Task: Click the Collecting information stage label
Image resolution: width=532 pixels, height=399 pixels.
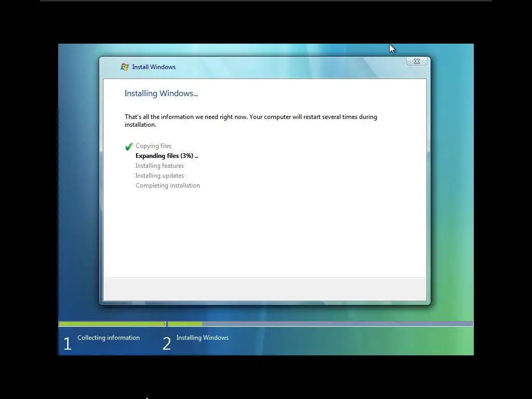Action: coord(109,338)
